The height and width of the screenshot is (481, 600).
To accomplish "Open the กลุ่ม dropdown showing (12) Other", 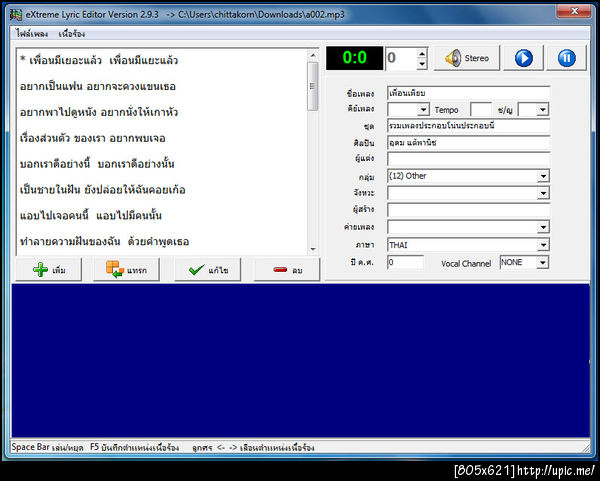I will [543, 176].
